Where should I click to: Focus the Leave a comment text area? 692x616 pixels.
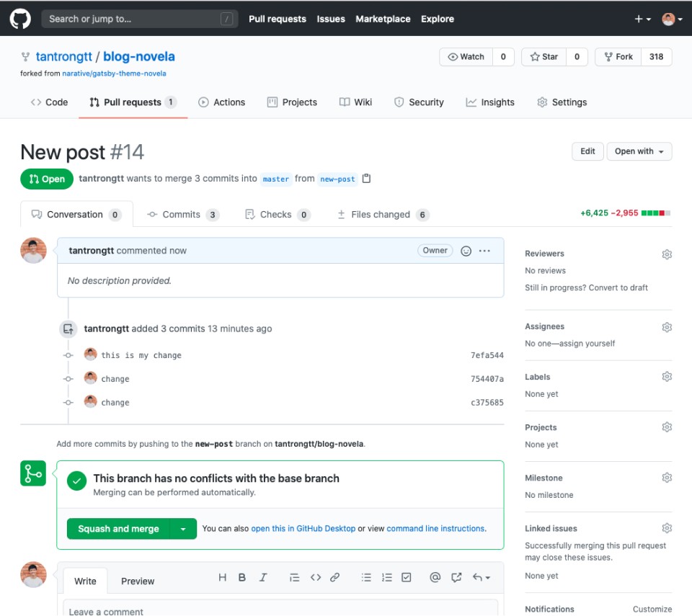click(x=280, y=608)
